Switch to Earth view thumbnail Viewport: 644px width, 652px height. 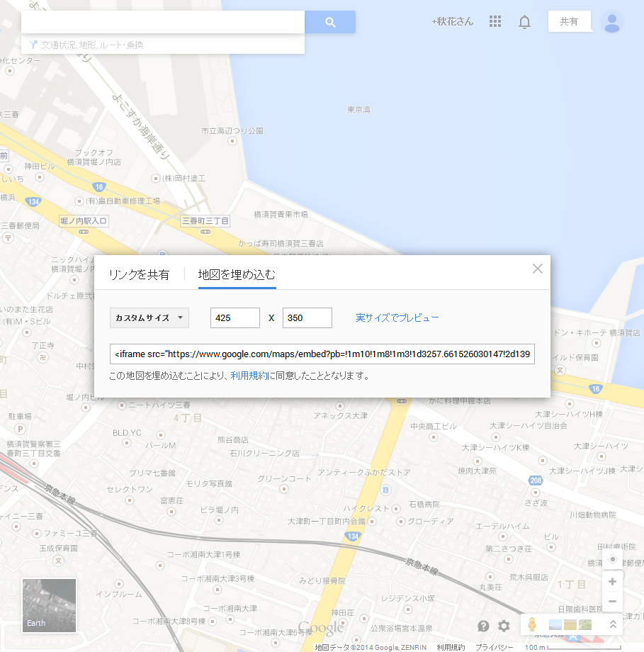pyautogui.click(x=49, y=605)
